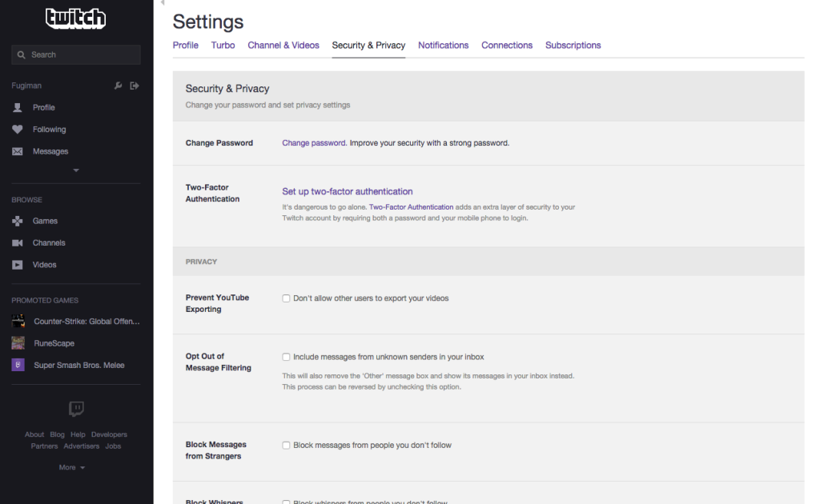Click the Twitch glitch icon in sidebar footer
Image resolution: width=820 pixels, height=504 pixels.
pos(76,409)
